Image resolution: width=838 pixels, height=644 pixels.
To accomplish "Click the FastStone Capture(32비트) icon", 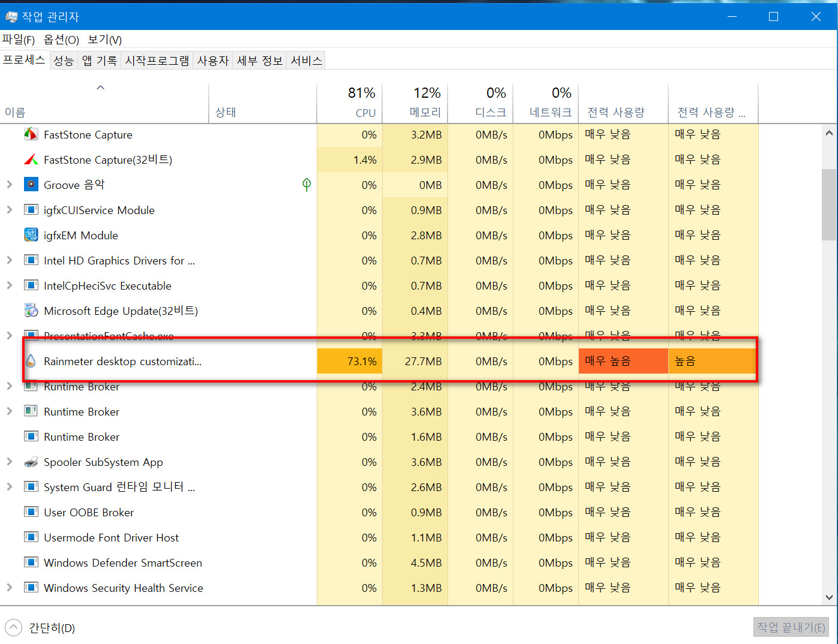I will [x=31, y=160].
